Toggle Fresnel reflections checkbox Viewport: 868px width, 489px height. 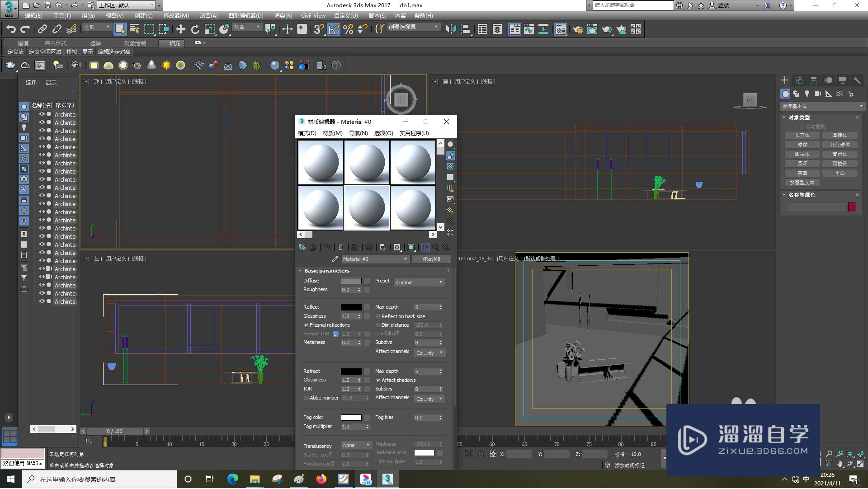[x=307, y=325]
